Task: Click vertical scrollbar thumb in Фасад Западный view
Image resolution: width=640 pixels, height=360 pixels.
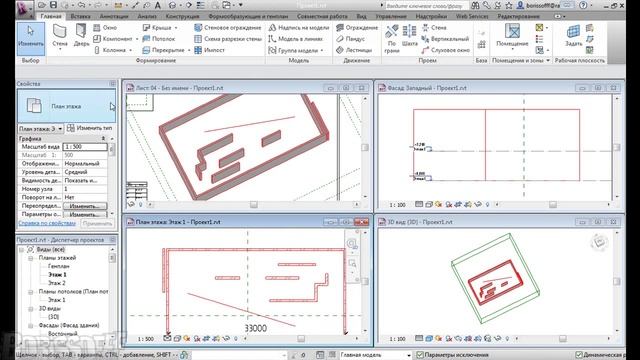Action: 616,147
